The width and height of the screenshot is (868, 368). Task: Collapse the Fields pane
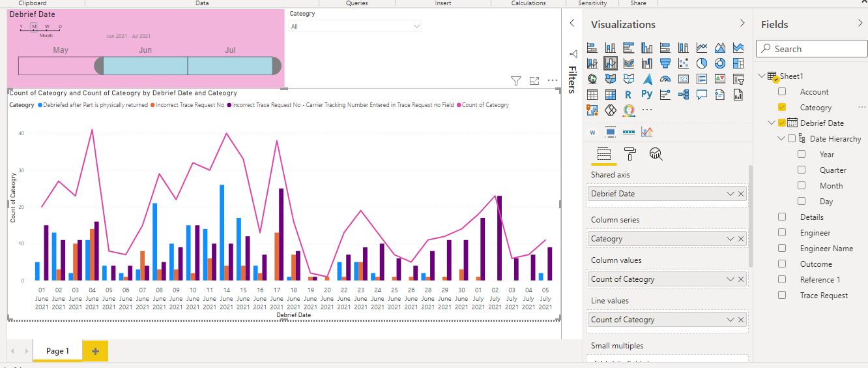pyautogui.click(x=860, y=23)
